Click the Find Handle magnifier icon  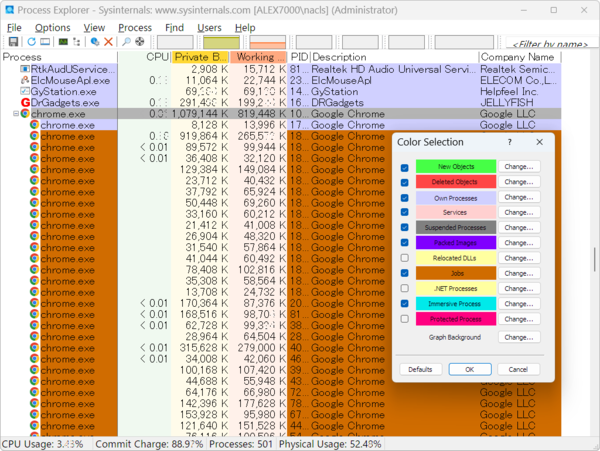pyautogui.click(x=126, y=42)
